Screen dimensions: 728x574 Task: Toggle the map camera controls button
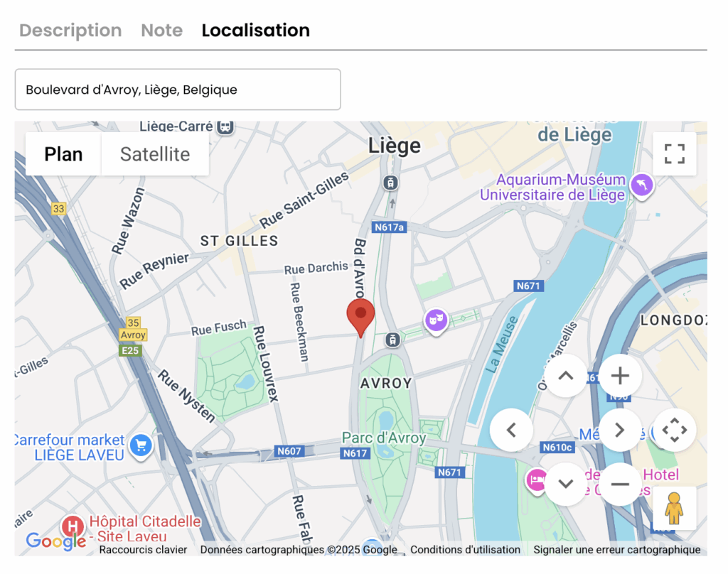[x=674, y=430]
